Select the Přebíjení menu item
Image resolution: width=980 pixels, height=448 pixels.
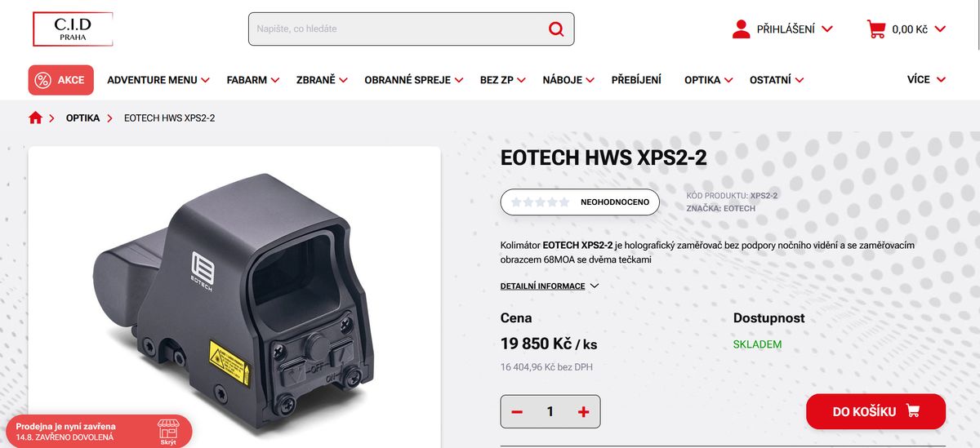pos(636,80)
